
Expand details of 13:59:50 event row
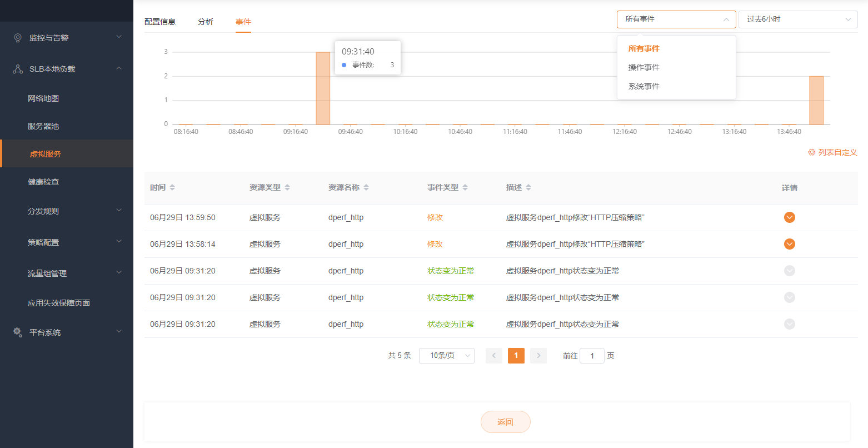(x=789, y=217)
